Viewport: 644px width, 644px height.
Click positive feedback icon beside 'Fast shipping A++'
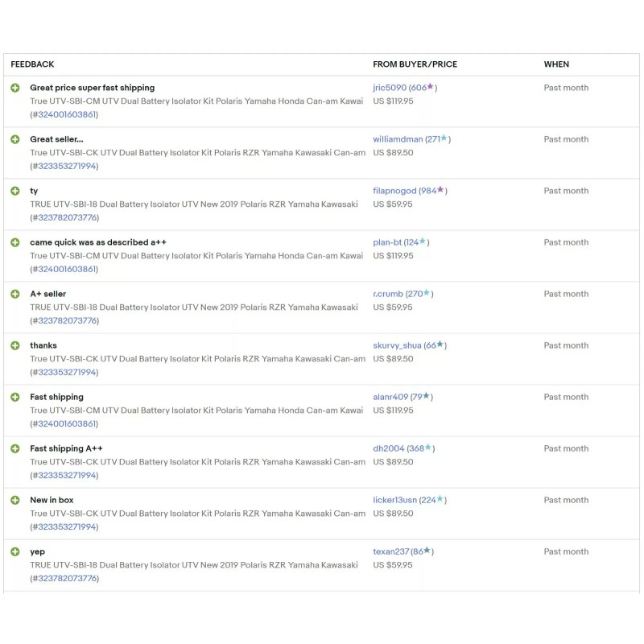pyautogui.click(x=15, y=448)
